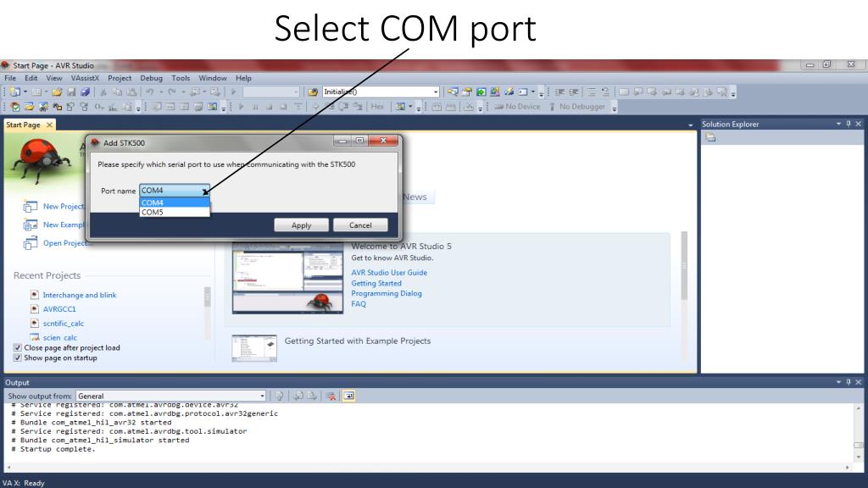
Task: Click the No Device toolbar item
Action: [517, 107]
